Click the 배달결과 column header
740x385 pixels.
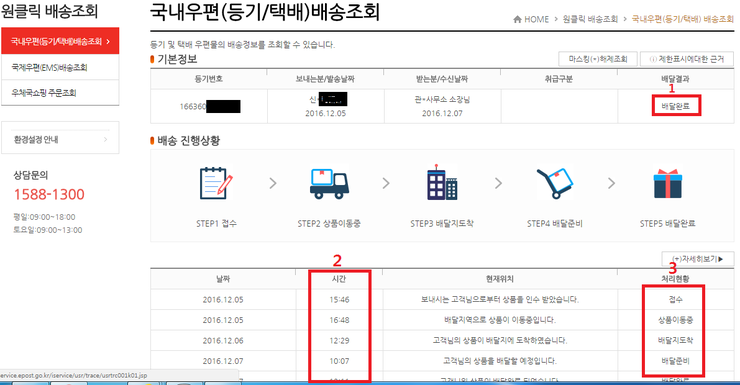(675, 79)
